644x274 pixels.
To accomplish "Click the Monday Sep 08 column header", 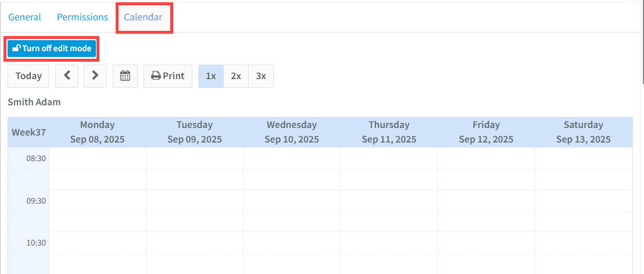I will pyautogui.click(x=97, y=132).
